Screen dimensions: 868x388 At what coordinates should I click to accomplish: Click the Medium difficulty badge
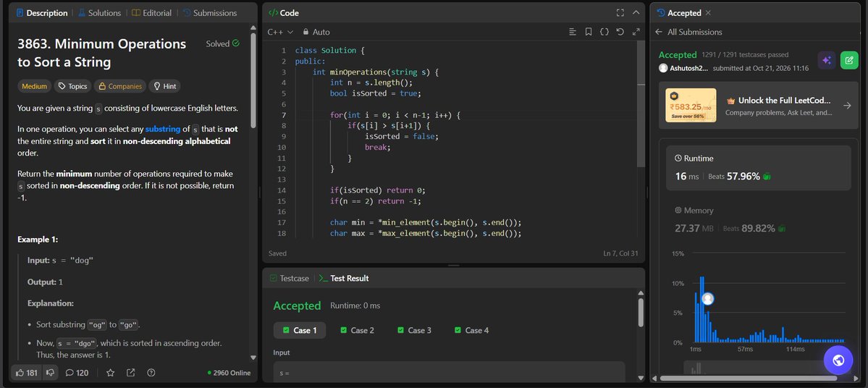(34, 86)
